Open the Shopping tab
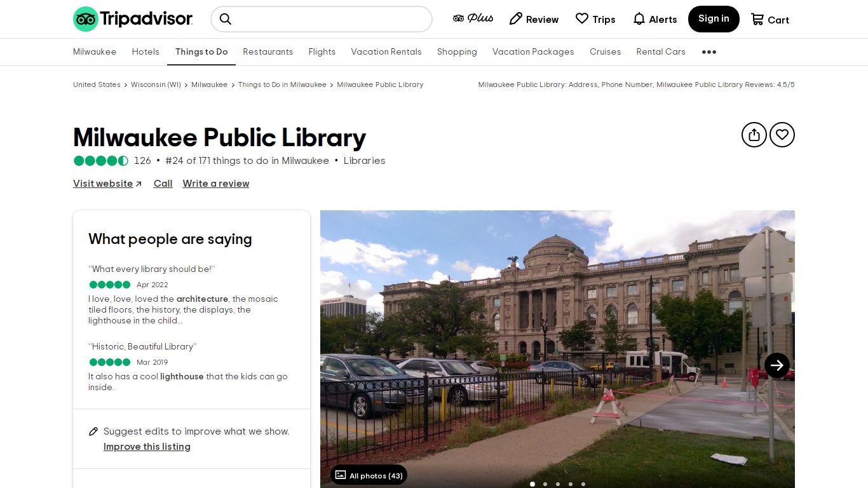 point(457,52)
